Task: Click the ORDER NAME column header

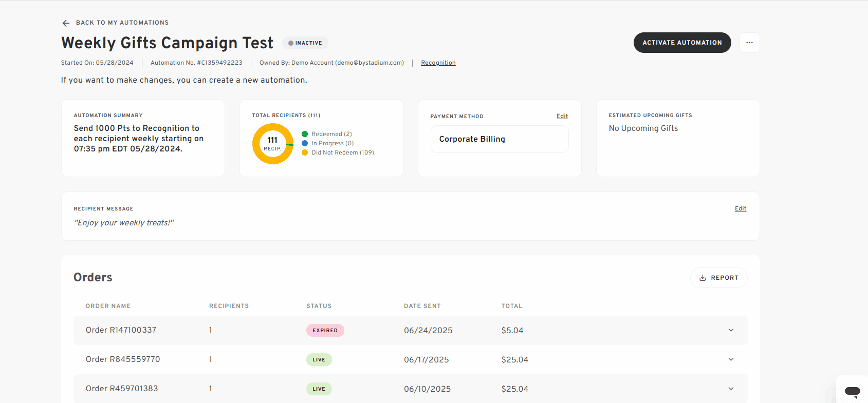Action: 108,306
